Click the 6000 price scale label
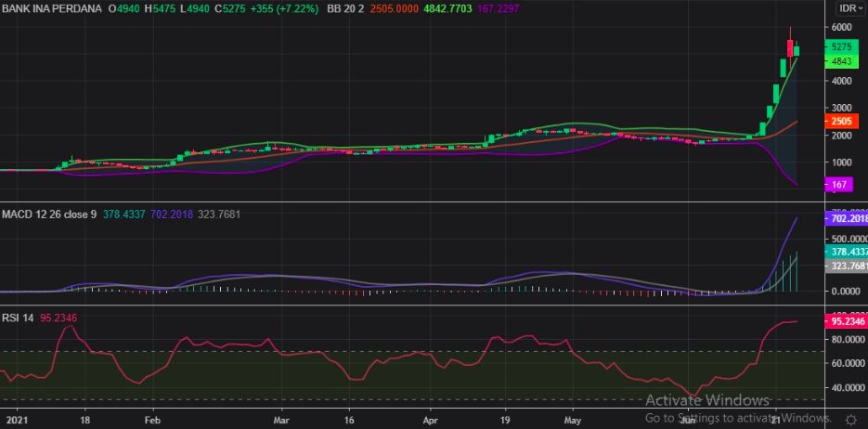 [840, 27]
